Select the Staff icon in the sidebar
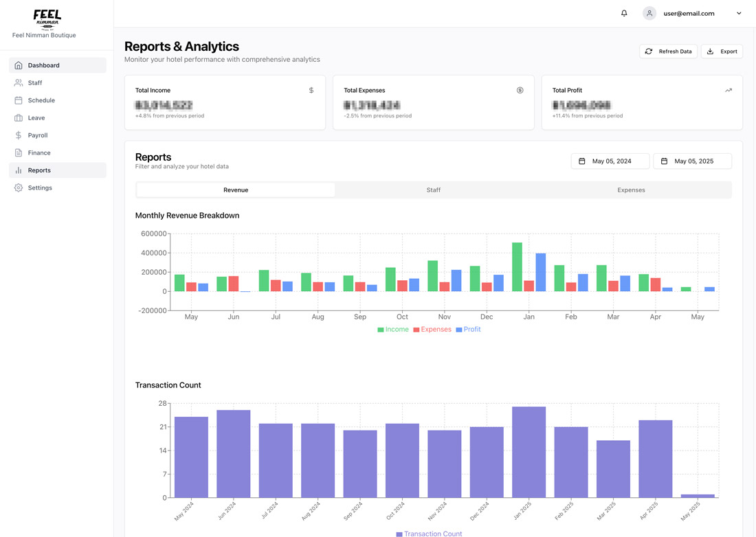The image size is (756, 537). 19,82
